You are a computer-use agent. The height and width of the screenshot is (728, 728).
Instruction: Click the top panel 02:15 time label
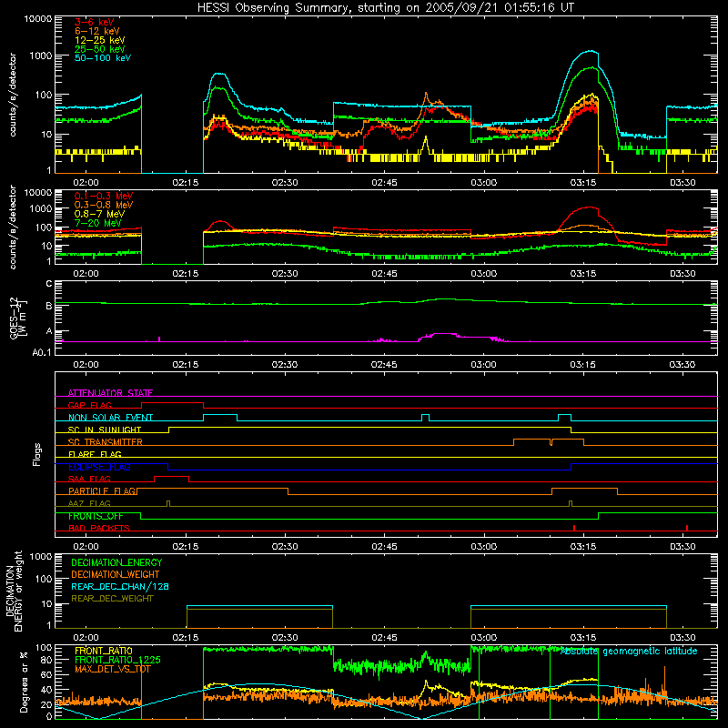tap(186, 183)
